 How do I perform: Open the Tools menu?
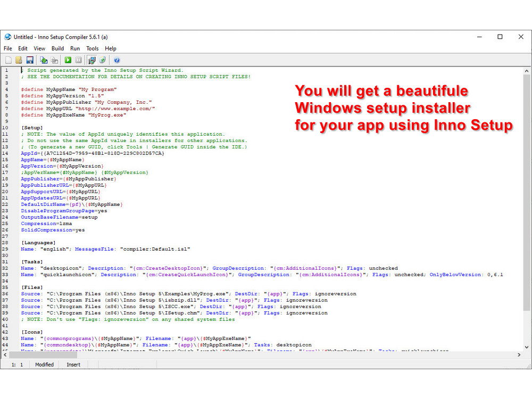(93, 48)
